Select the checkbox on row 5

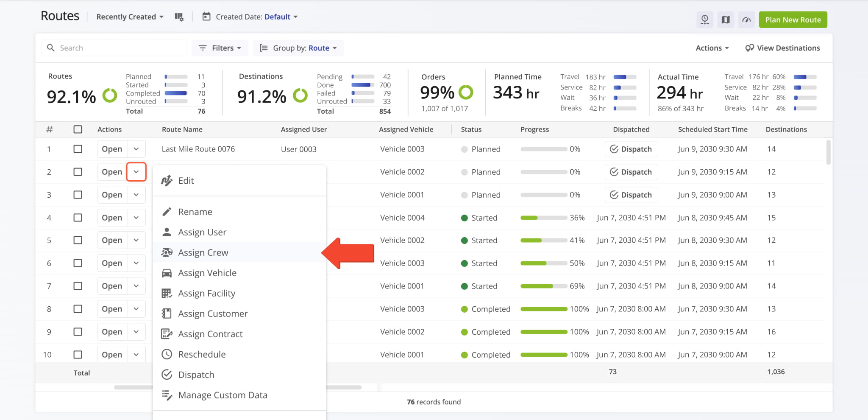coord(78,240)
